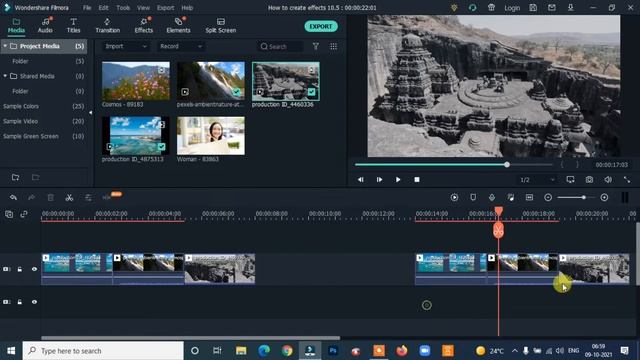Image resolution: width=640 pixels, height=360 pixels.
Task: Take a snapshot with the camera icon
Action: coord(589,180)
